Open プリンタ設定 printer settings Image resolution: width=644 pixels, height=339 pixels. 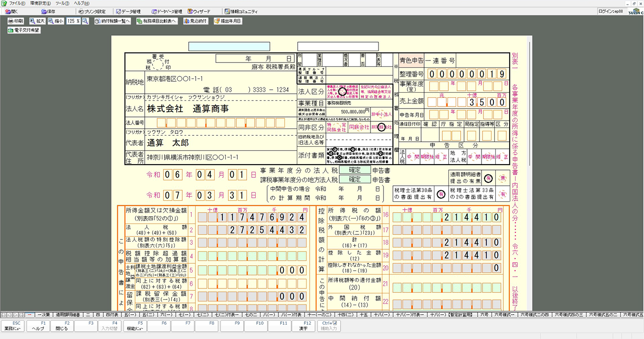click(92, 11)
